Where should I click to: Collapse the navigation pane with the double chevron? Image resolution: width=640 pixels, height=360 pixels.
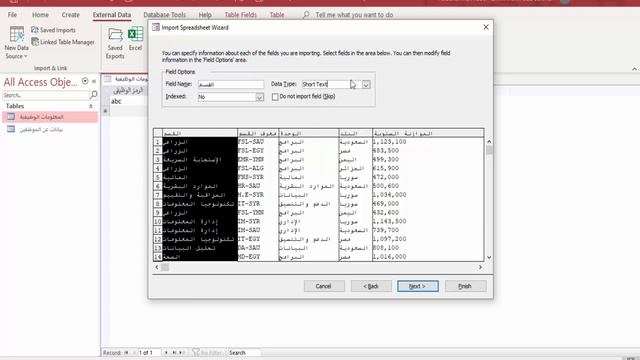[x=94, y=82]
